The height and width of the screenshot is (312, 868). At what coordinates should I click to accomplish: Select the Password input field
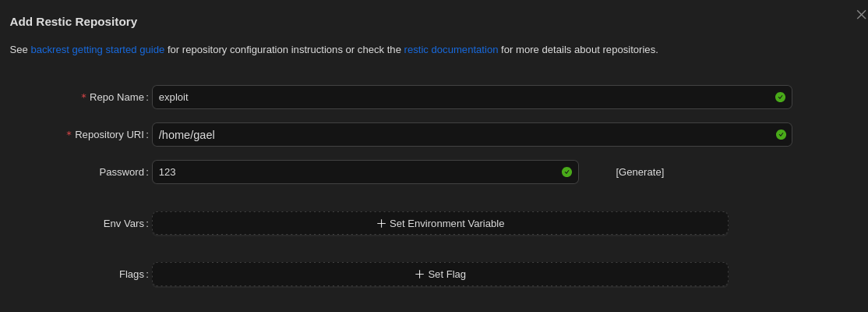[355, 172]
